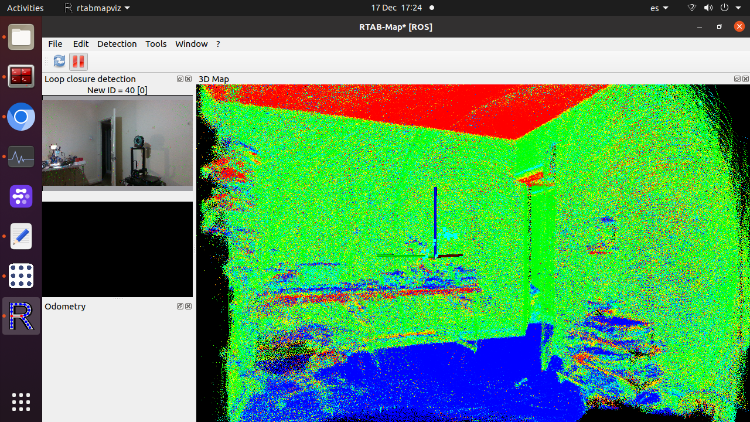Click the refresh map toolbar icon
This screenshot has height=422, width=750.
[x=60, y=61]
